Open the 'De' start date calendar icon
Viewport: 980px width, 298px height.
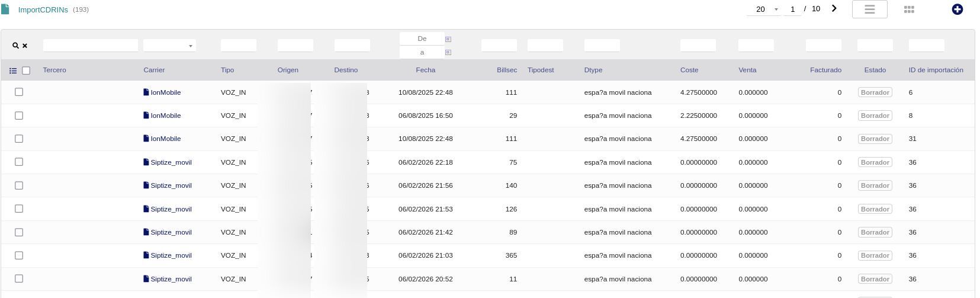448,39
